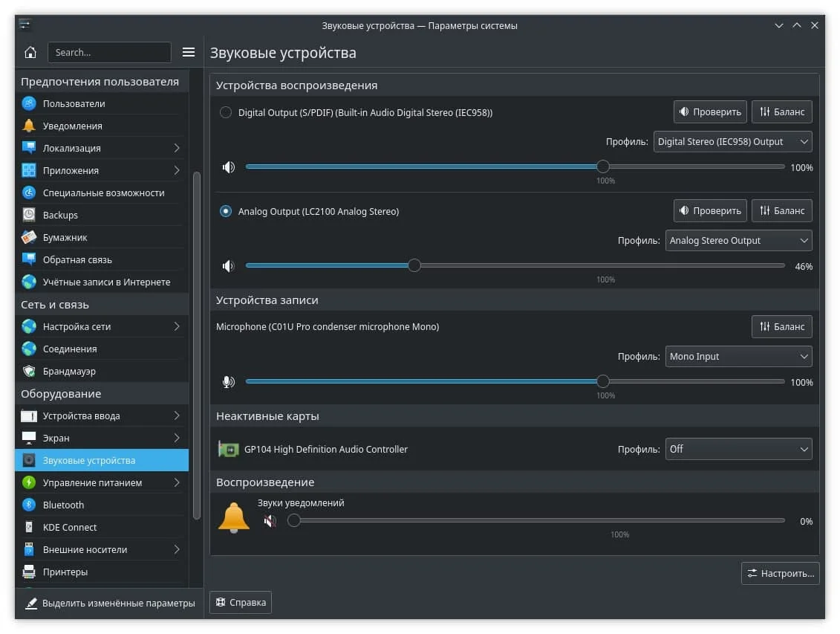Focus the Search input field
The width and height of the screenshot is (840, 634).
(109, 52)
